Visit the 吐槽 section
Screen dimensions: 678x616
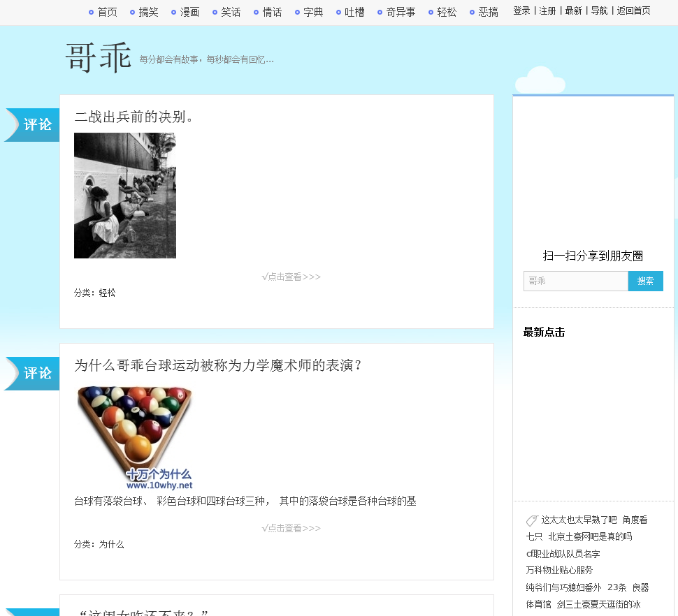354,12
